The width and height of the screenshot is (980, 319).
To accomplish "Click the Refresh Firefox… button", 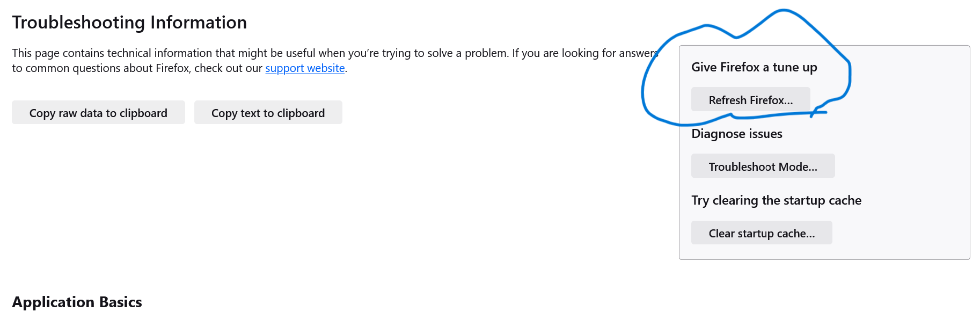I will (750, 100).
